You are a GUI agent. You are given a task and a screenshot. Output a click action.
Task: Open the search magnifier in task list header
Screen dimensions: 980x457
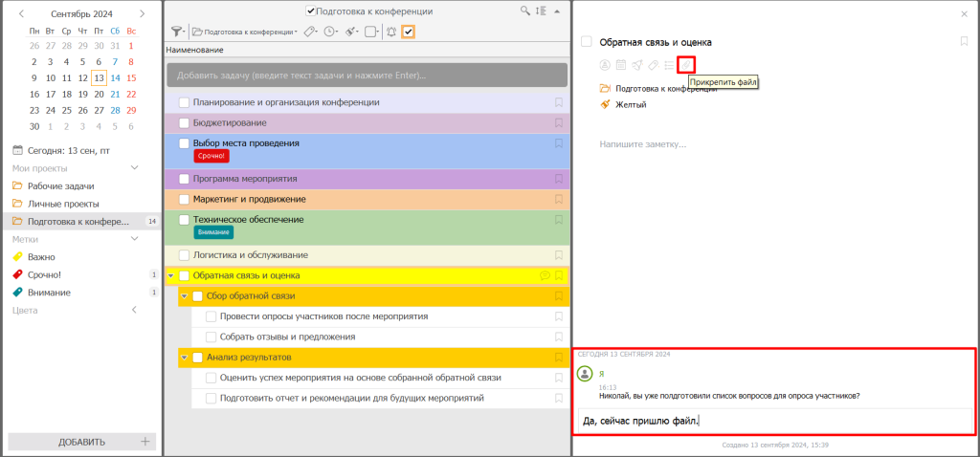click(x=524, y=11)
